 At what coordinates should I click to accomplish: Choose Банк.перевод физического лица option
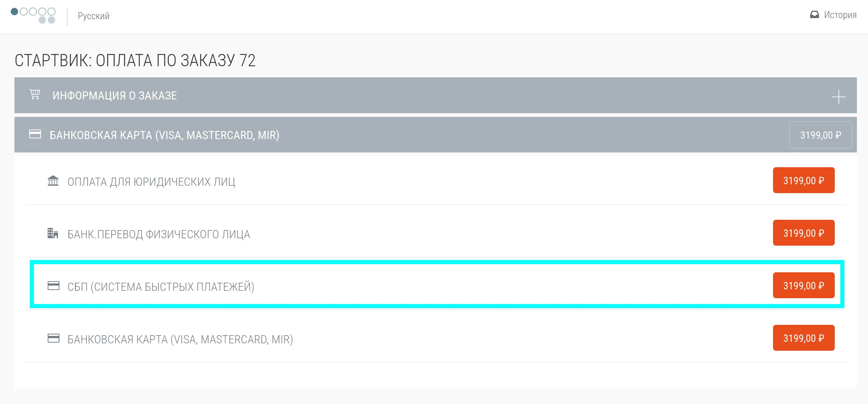(159, 234)
